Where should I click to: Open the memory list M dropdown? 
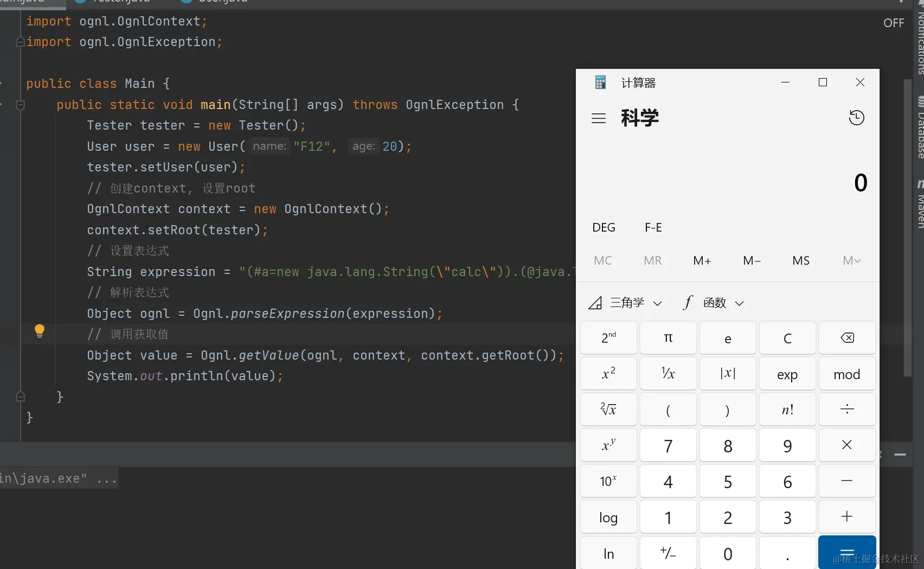851,261
